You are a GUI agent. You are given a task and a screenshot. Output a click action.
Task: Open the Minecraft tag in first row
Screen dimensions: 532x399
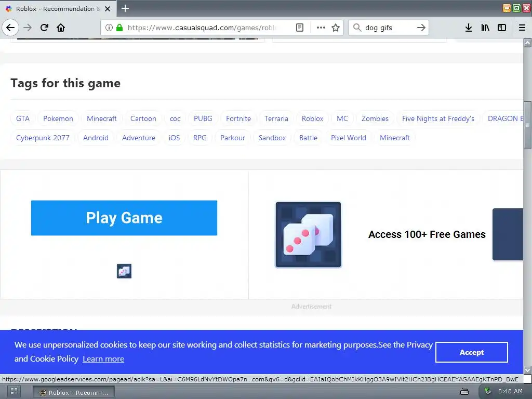102,119
